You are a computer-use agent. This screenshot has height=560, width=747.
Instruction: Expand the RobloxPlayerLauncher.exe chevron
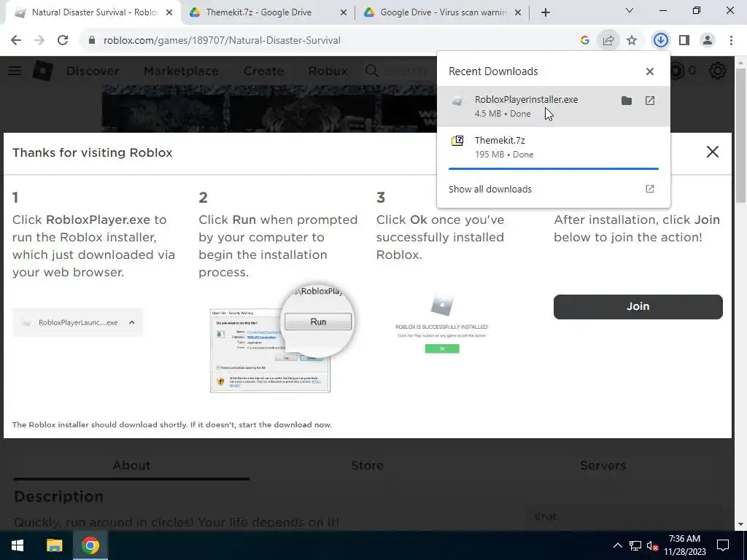131,322
